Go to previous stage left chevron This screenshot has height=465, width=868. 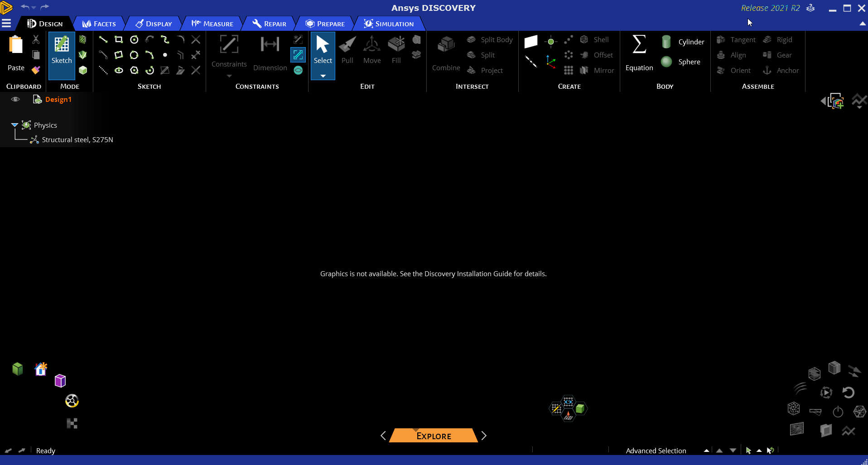point(383,436)
